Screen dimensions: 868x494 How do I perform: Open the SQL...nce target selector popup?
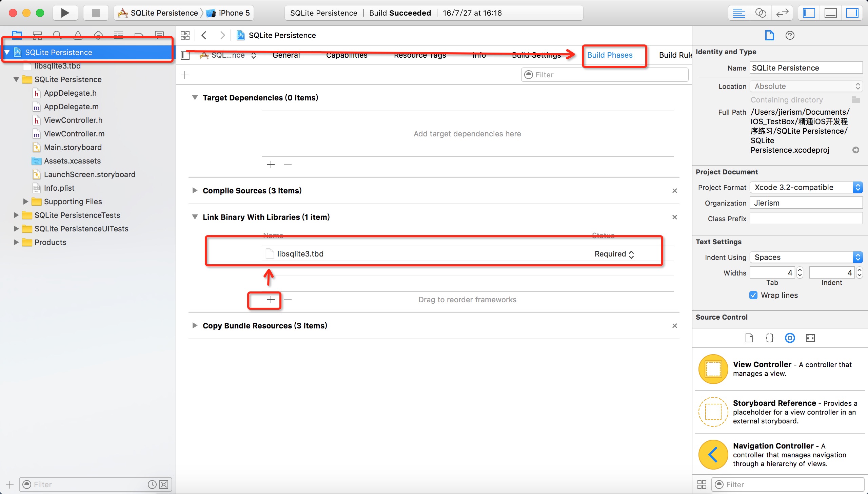228,55
